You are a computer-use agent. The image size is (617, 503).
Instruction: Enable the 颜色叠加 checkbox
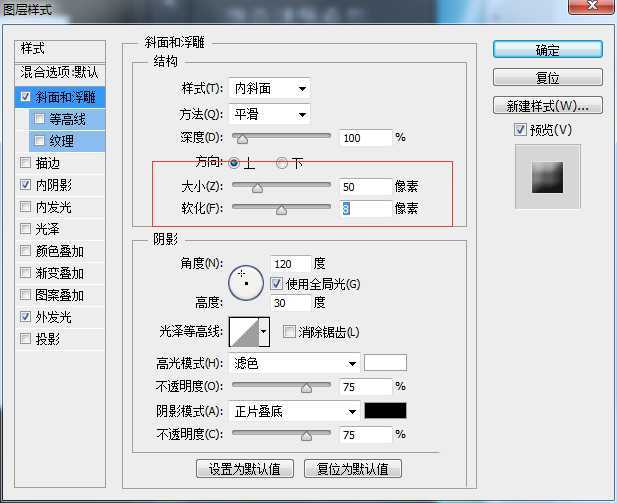pos(25,250)
